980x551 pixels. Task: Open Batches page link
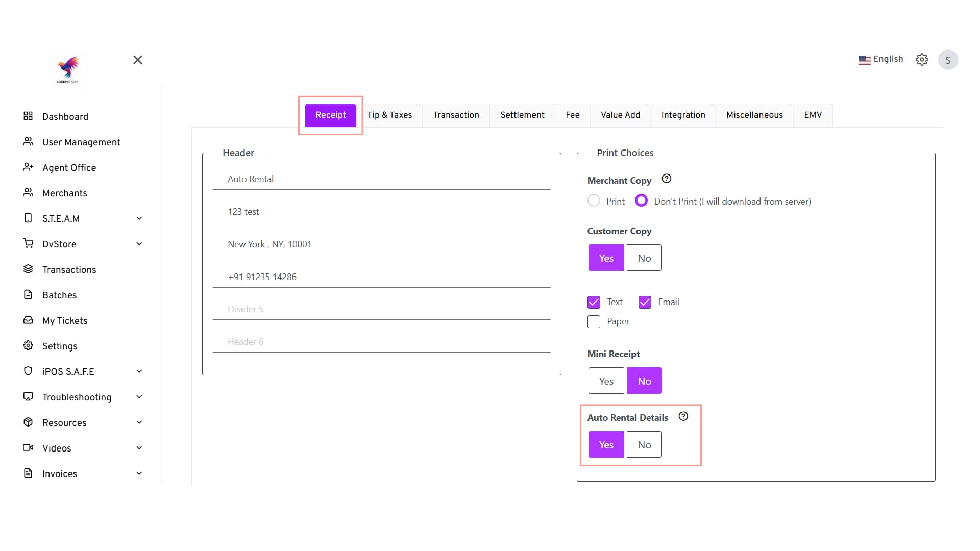point(59,295)
